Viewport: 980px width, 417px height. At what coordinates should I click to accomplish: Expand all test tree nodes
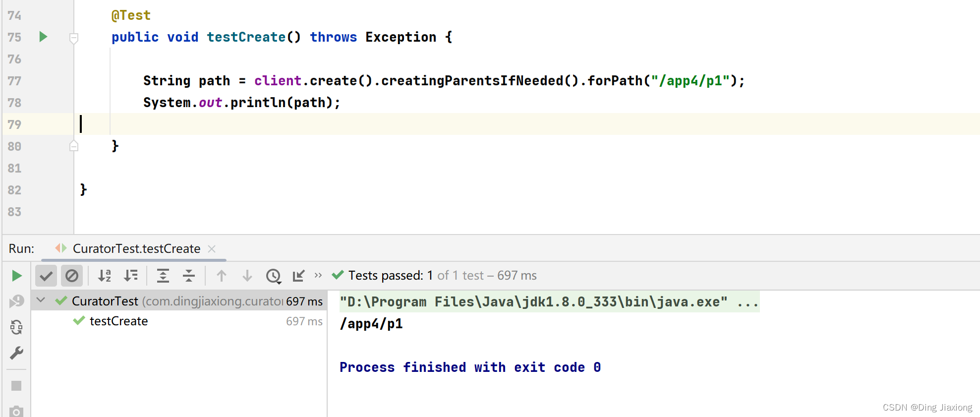point(163,276)
